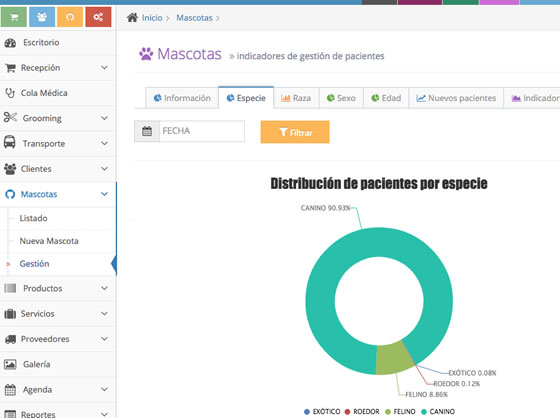Expand the Productos menu chevron

104,288
